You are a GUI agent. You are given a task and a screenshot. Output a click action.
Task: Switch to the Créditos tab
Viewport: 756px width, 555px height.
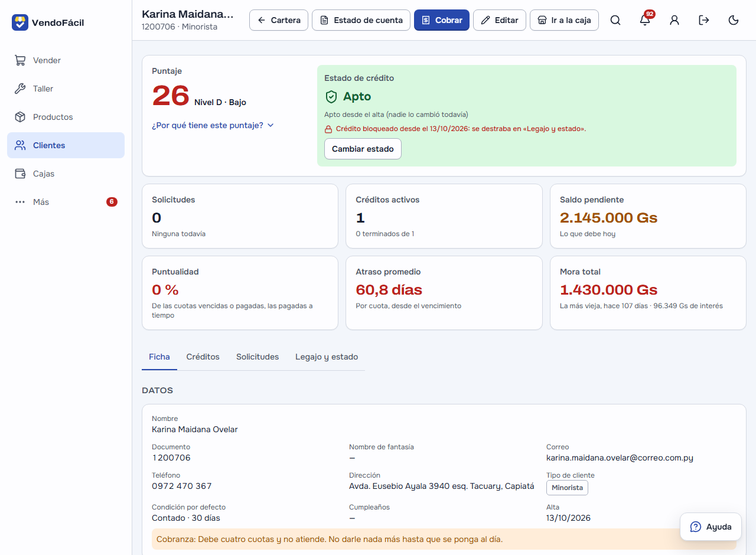tap(203, 357)
